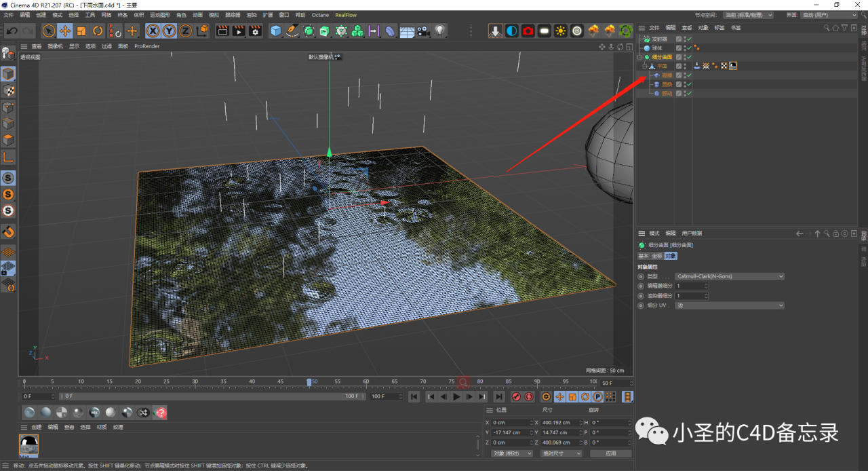The width and height of the screenshot is (868, 471).
Task: Toggle the enable checkmark of 置换
Action: click(x=689, y=84)
